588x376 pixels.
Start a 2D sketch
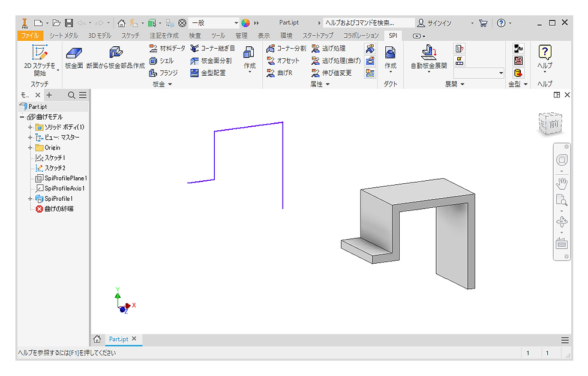pyautogui.click(x=40, y=61)
